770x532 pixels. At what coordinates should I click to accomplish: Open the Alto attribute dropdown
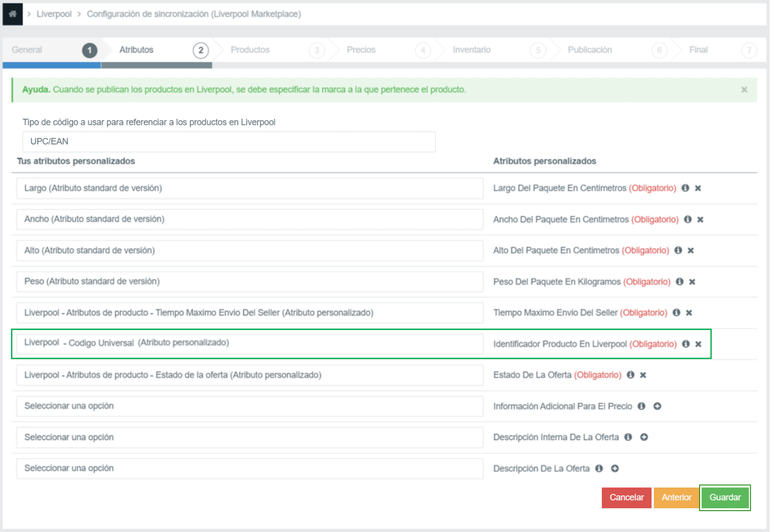coord(250,250)
